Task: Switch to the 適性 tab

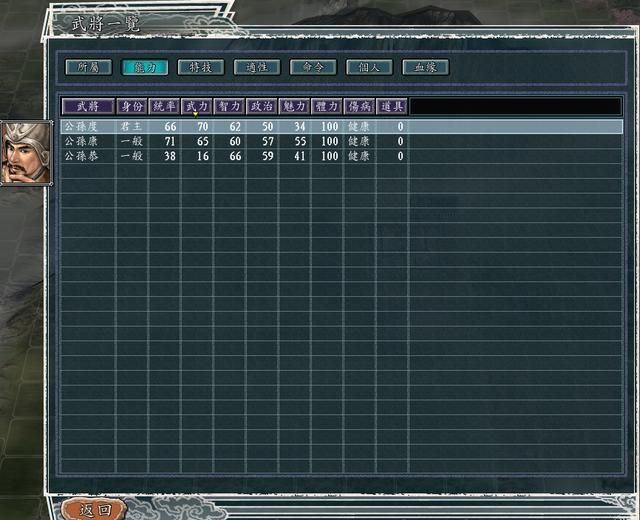Action: (256, 67)
